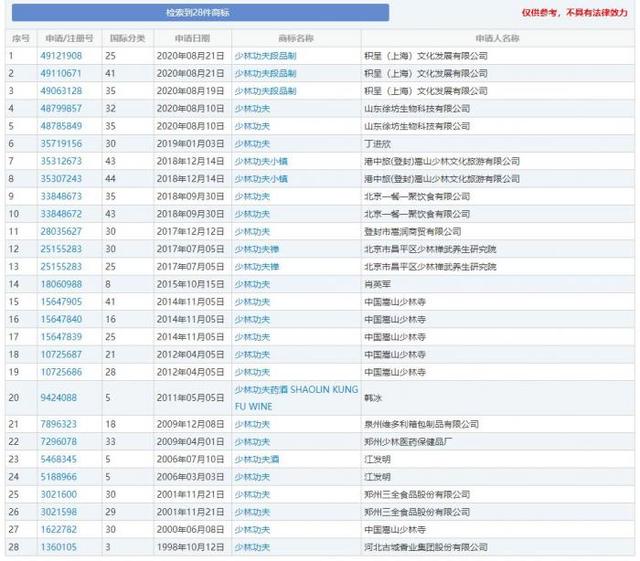Open registration number 7896323
The height and width of the screenshot is (561, 640).
pyautogui.click(x=57, y=424)
